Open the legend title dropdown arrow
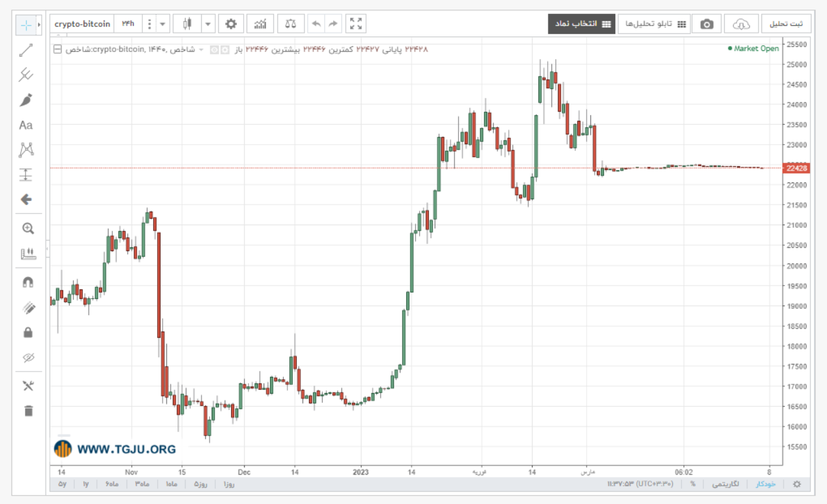Image resolution: width=827 pixels, height=504 pixels. [201, 49]
